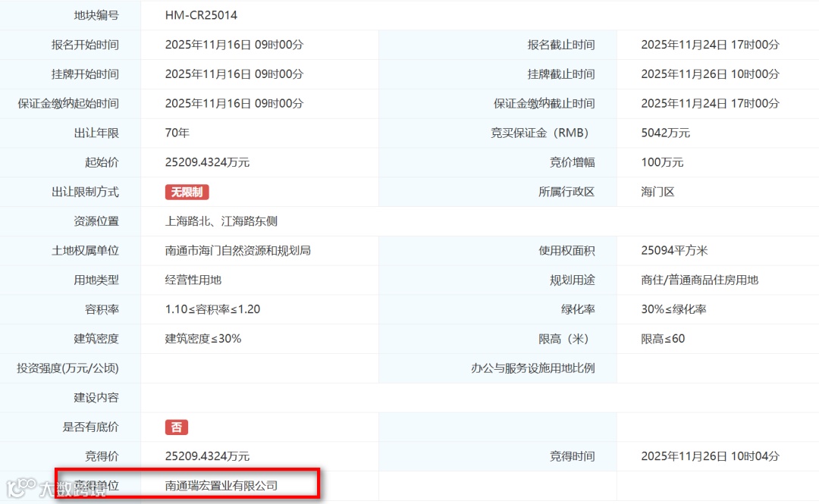The image size is (819, 504).
Task: Select the value 1.10≤容积率≤1.20
Action: point(212,309)
